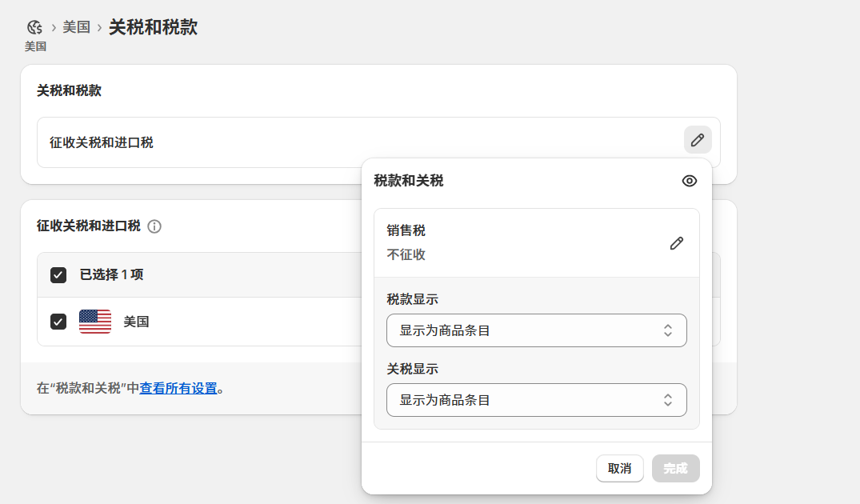The height and width of the screenshot is (504, 860).
Task: Click the 关税和税款 breadcrumb title
Action: [x=152, y=26]
